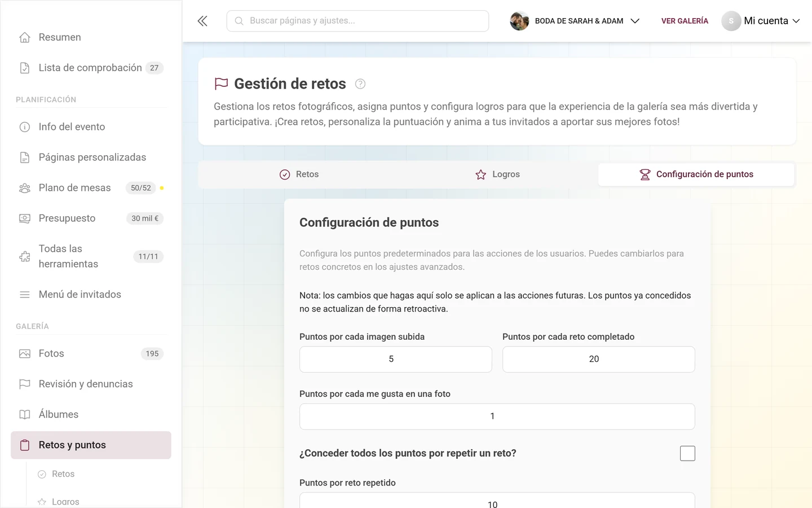
Task: Click the 30 mil € badge
Action: [145, 218]
